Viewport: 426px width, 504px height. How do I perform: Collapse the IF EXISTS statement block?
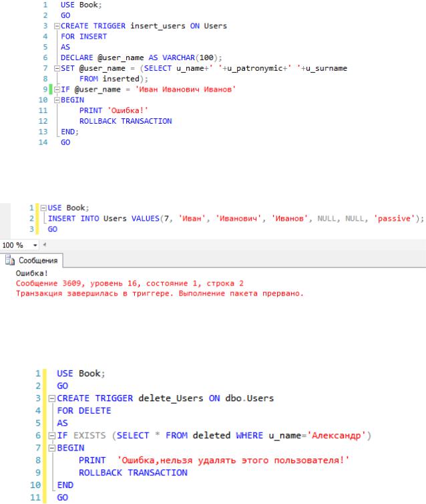51,436
